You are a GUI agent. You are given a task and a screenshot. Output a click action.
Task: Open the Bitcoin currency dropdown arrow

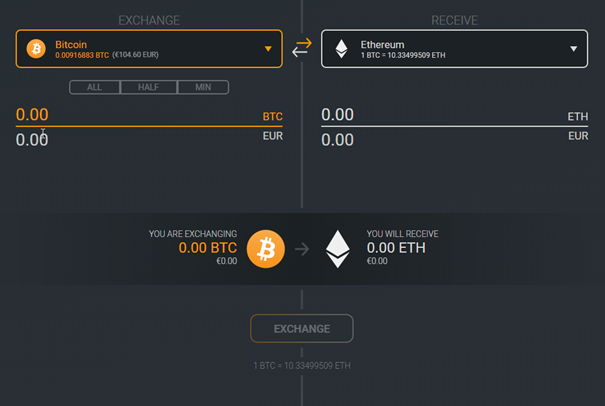point(268,48)
